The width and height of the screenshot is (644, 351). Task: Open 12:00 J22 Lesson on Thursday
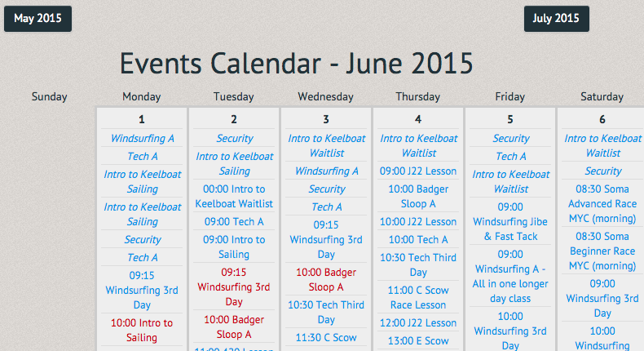[418, 323]
